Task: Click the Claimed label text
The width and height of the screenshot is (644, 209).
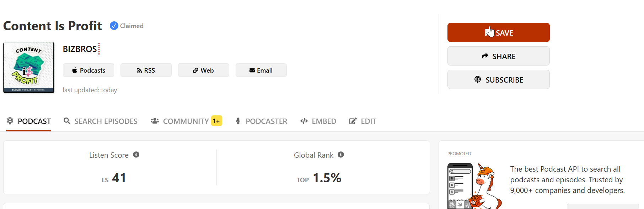Action: [x=132, y=26]
